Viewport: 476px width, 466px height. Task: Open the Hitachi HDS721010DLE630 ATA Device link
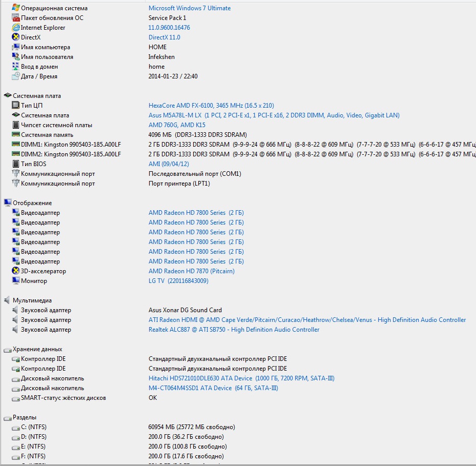pos(242,378)
